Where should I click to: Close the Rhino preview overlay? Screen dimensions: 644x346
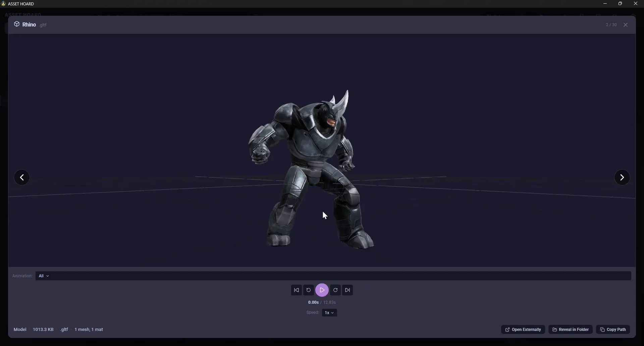click(626, 24)
